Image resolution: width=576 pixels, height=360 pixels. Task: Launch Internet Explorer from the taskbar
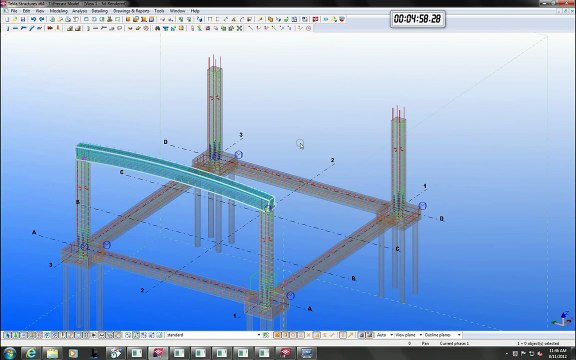tap(31, 353)
